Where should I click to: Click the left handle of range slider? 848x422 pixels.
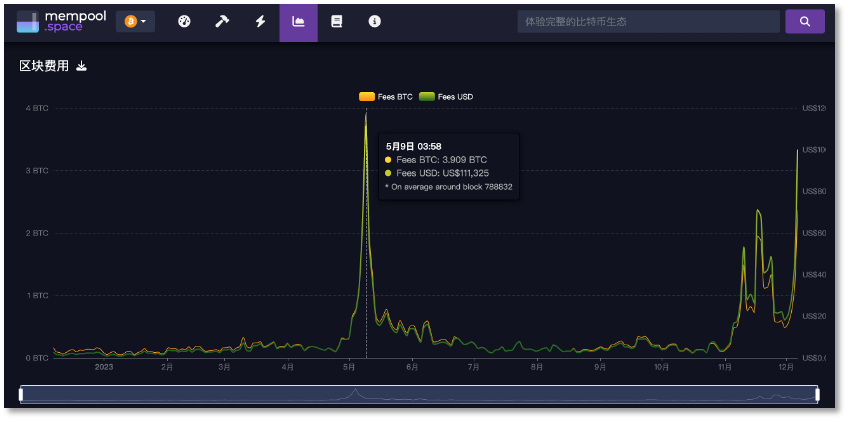21,394
